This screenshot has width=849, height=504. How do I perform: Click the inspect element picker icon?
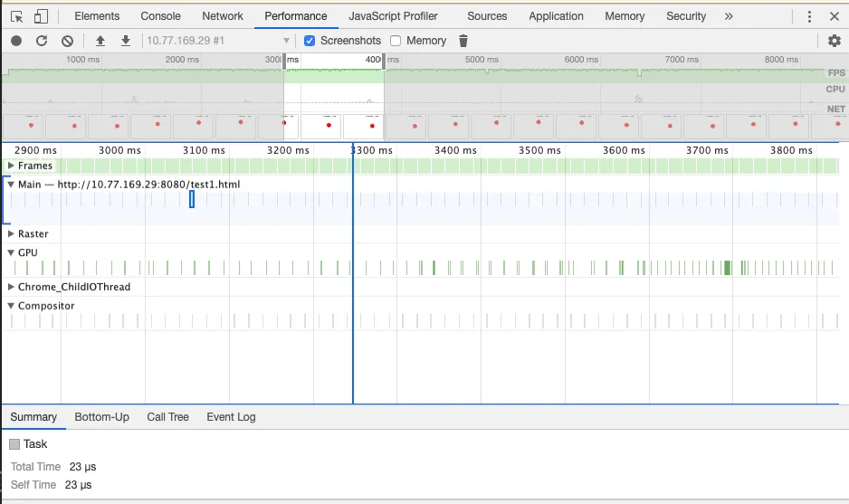16,16
